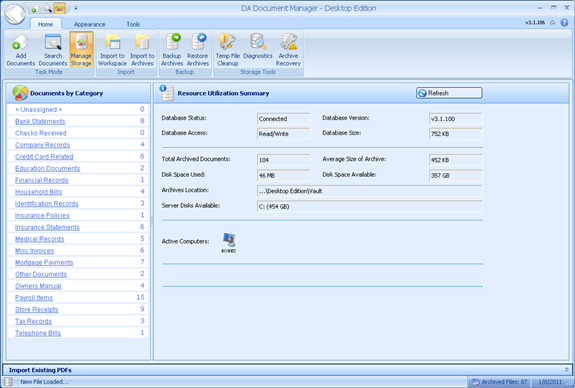Screen dimensions: 575x388
Task: Click the Database Version v3.1.100 field
Action: pyautogui.click(x=455, y=119)
